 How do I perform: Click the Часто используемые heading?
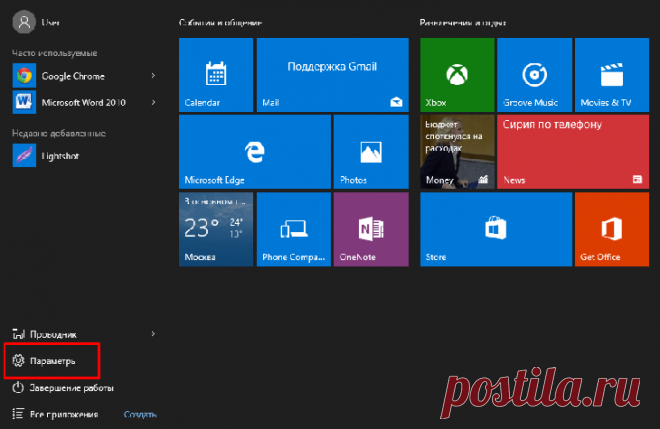coord(55,53)
